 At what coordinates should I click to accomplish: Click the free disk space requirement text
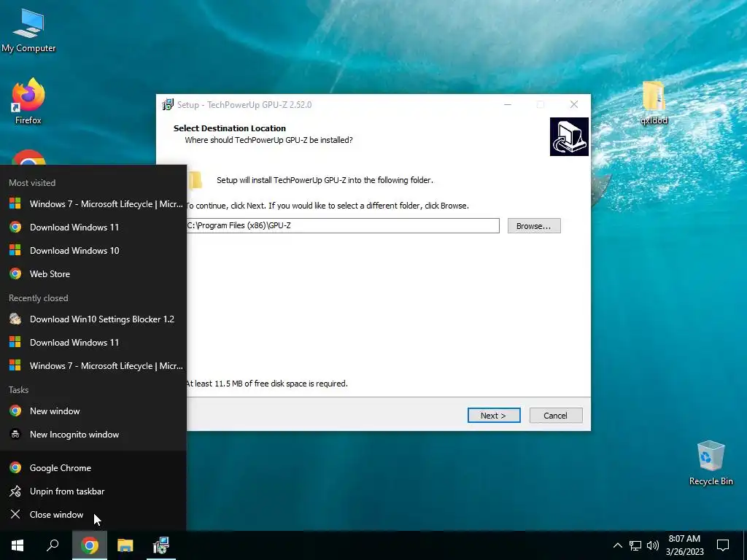(267, 384)
